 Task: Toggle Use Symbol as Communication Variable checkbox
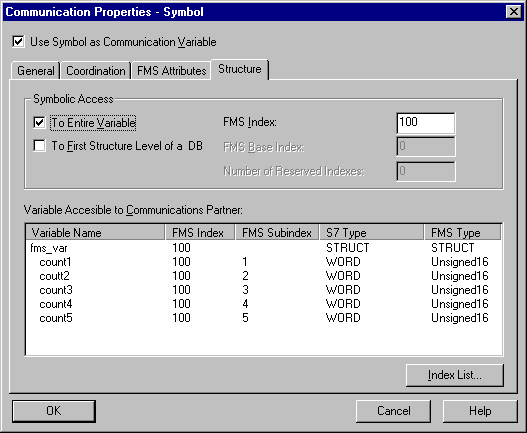18,42
